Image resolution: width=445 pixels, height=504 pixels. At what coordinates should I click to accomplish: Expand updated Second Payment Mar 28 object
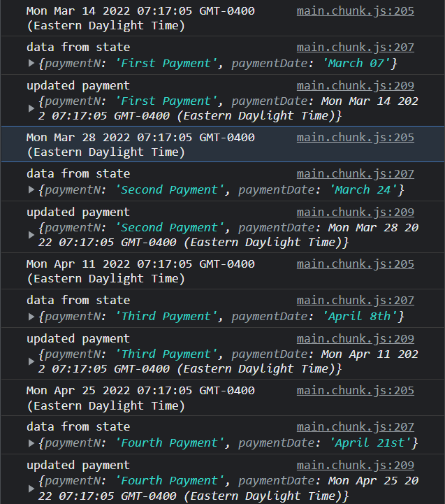tap(31, 235)
